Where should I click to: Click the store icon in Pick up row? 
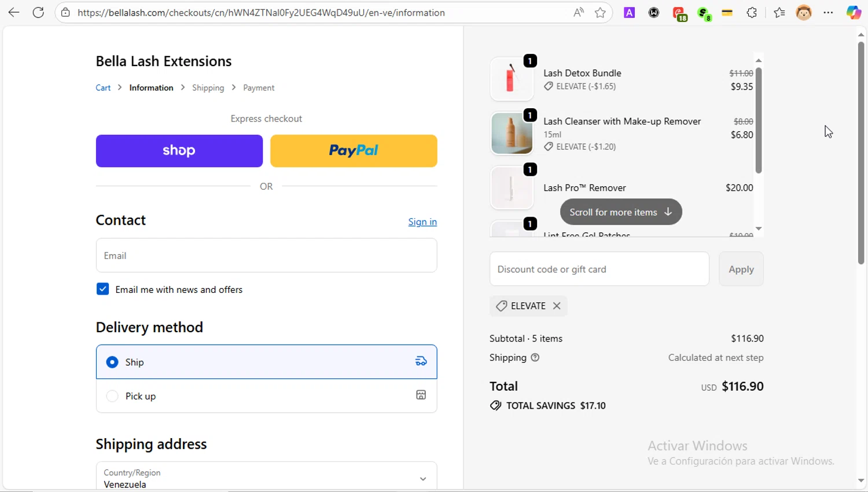tap(421, 395)
